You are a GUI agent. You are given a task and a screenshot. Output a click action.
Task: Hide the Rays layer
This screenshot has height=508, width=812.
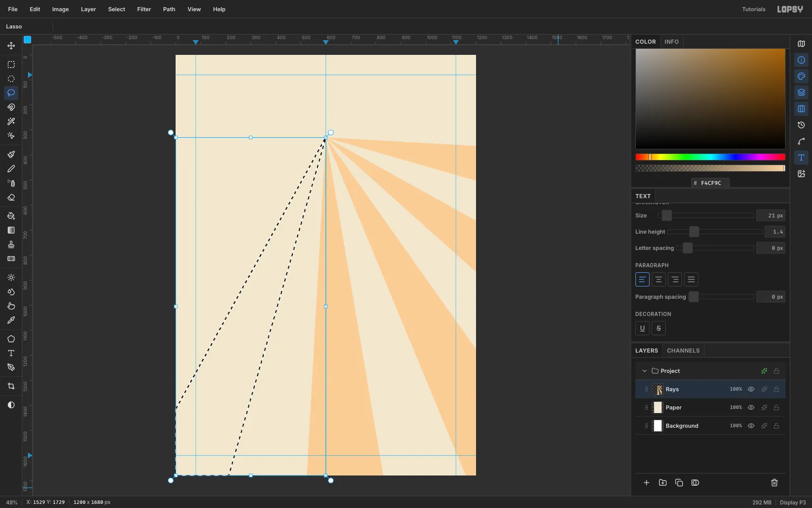tap(751, 389)
